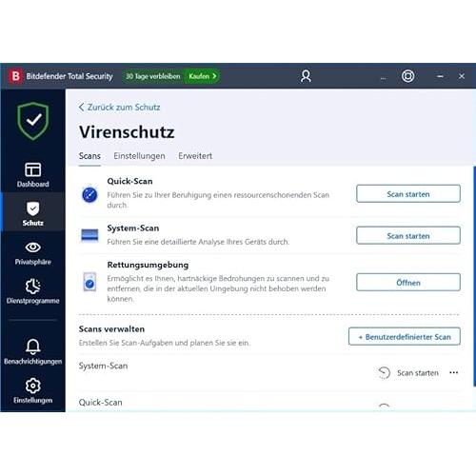This screenshot has width=476, height=476.
Task: Click the green security status shield
Action: tap(33, 121)
